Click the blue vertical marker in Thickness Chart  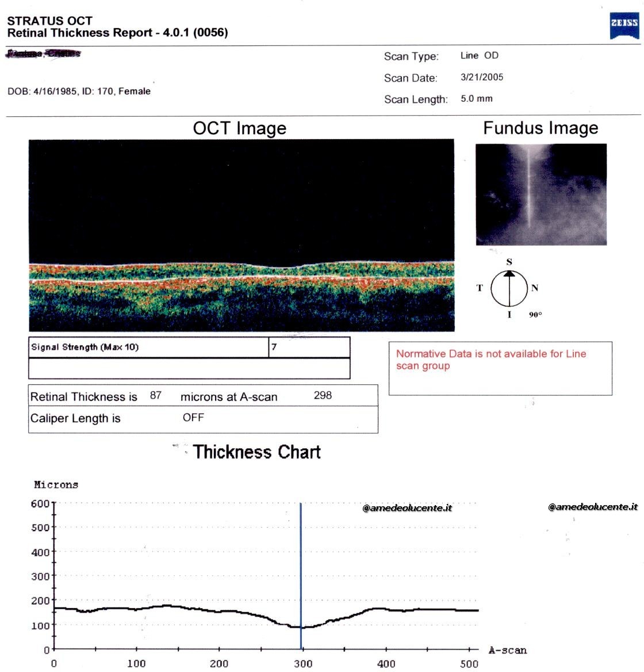301,575
